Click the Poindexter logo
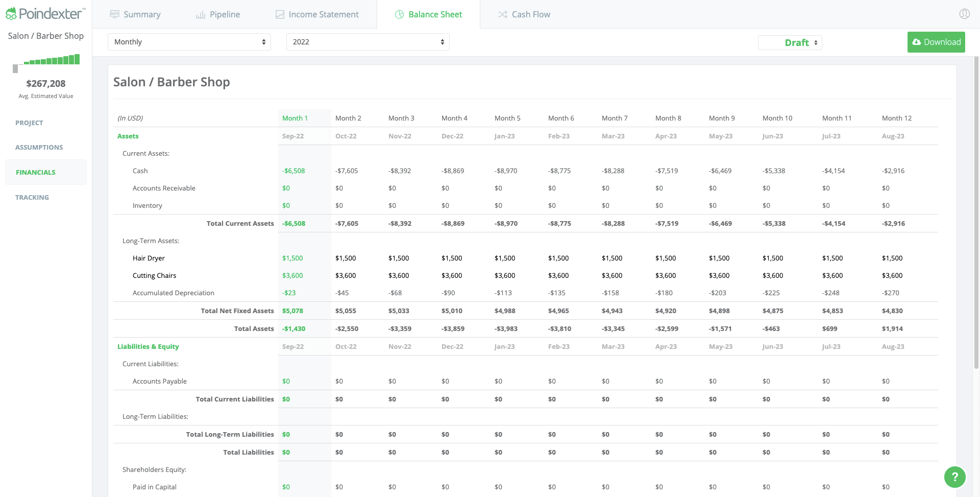This screenshot has height=497, width=980. click(45, 14)
